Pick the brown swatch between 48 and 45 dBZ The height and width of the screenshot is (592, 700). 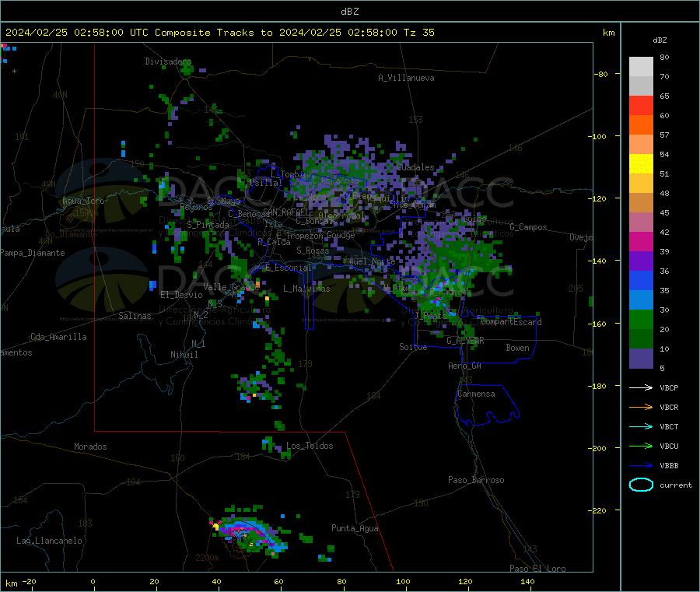[x=641, y=203]
